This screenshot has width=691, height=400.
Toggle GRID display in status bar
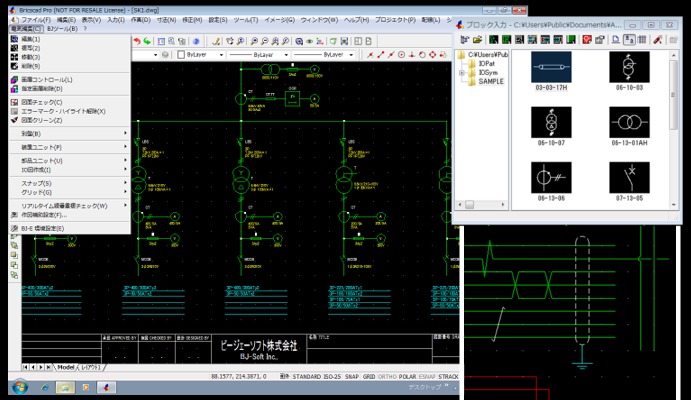click(369, 377)
